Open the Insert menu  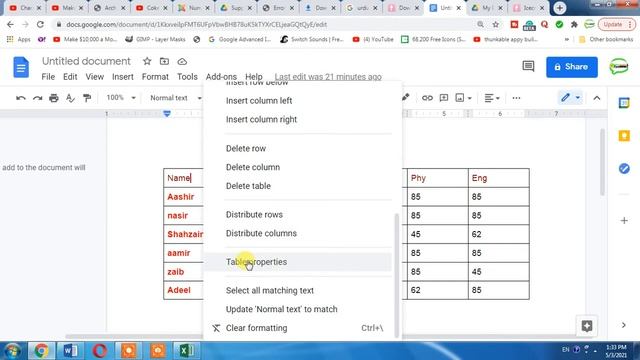[x=122, y=77]
